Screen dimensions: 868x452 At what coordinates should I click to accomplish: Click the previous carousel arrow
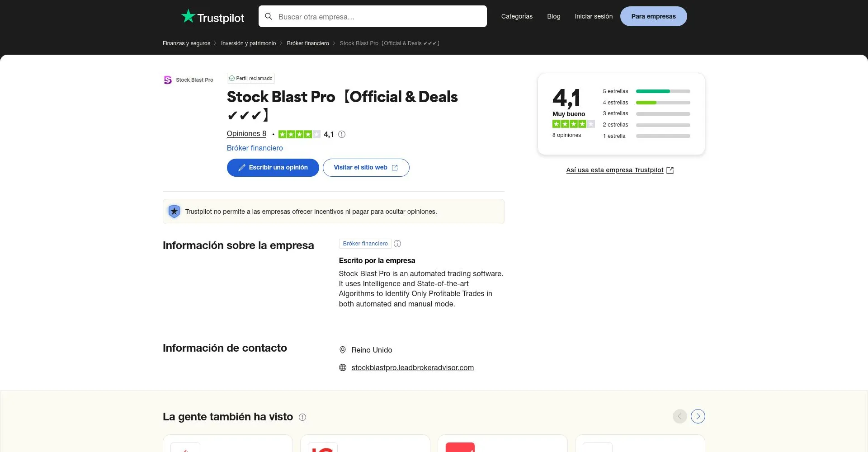coord(680,416)
